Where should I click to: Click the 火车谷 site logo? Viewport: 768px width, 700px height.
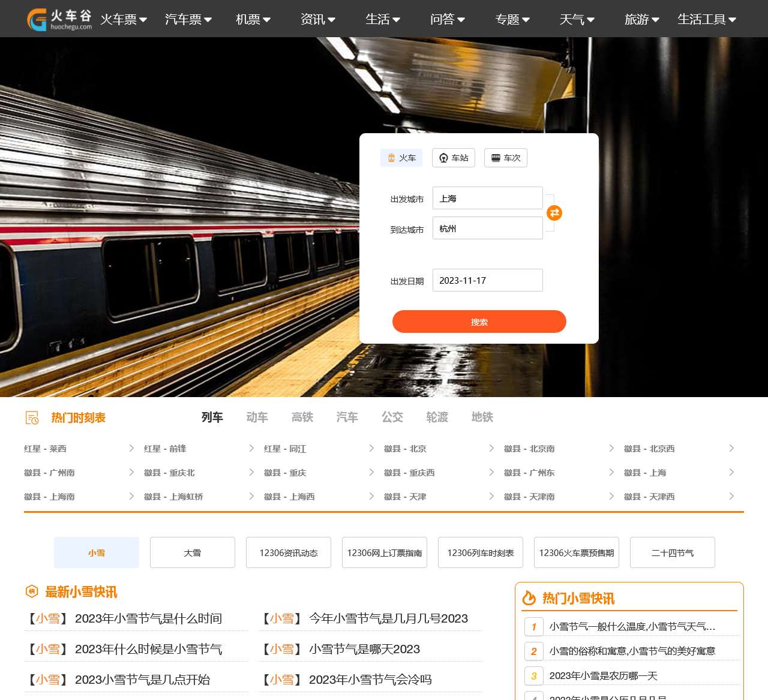pos(57,19)
